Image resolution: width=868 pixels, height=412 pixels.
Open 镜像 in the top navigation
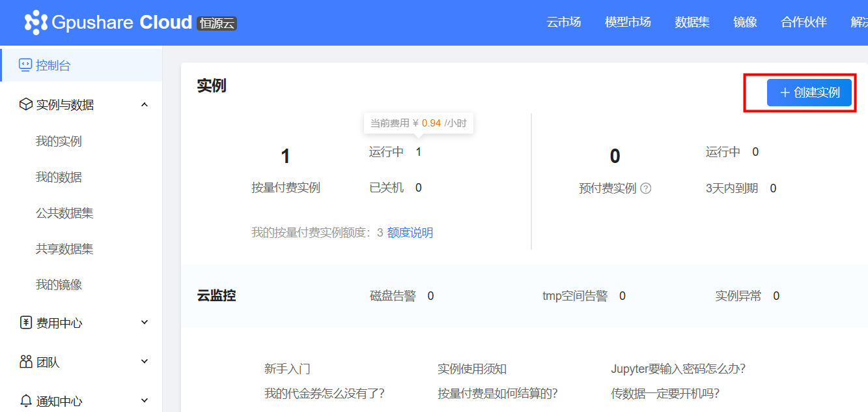745,22
